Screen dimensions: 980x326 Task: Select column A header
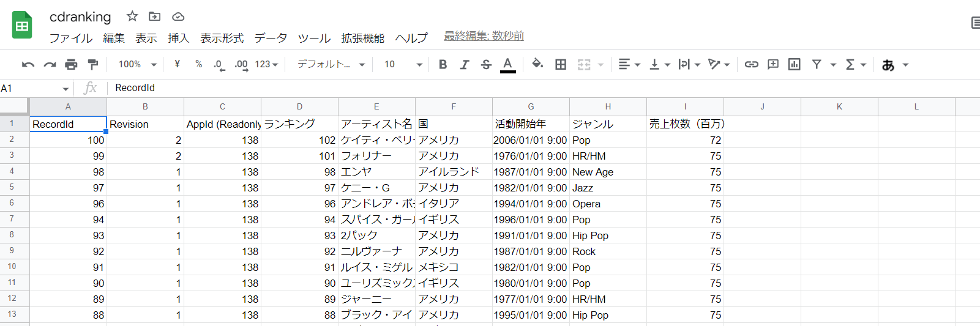[68, 106]
